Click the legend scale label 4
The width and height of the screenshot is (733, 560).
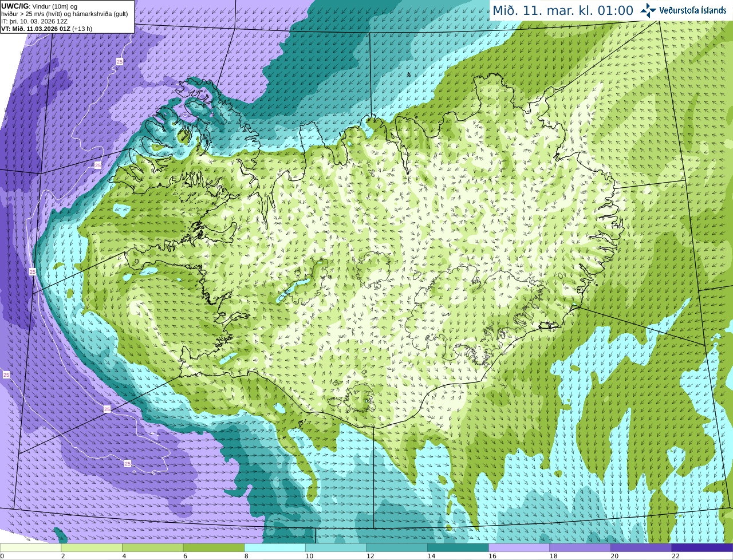tap(124, 556)
